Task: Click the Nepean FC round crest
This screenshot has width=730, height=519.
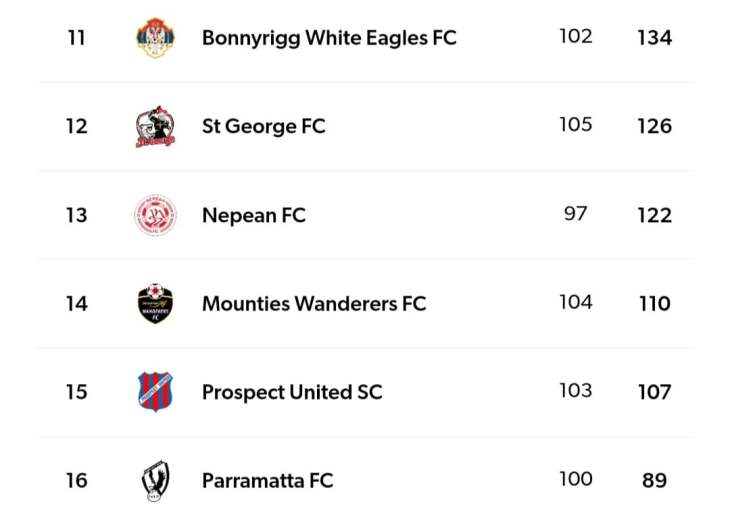Action: (155, 215)
